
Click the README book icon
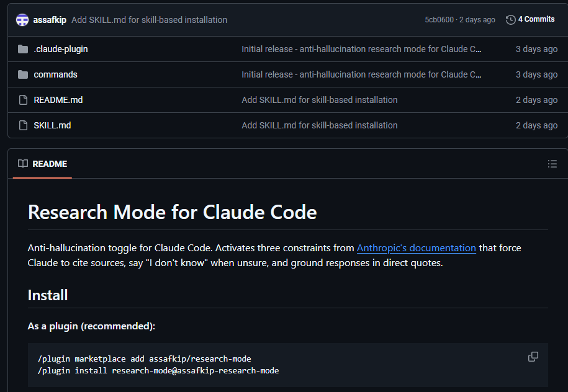(x=23, y=164)
